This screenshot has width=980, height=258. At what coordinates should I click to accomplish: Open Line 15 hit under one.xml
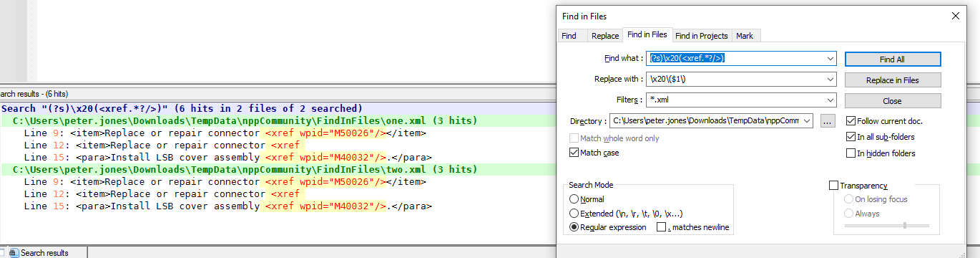click(227, 157)
